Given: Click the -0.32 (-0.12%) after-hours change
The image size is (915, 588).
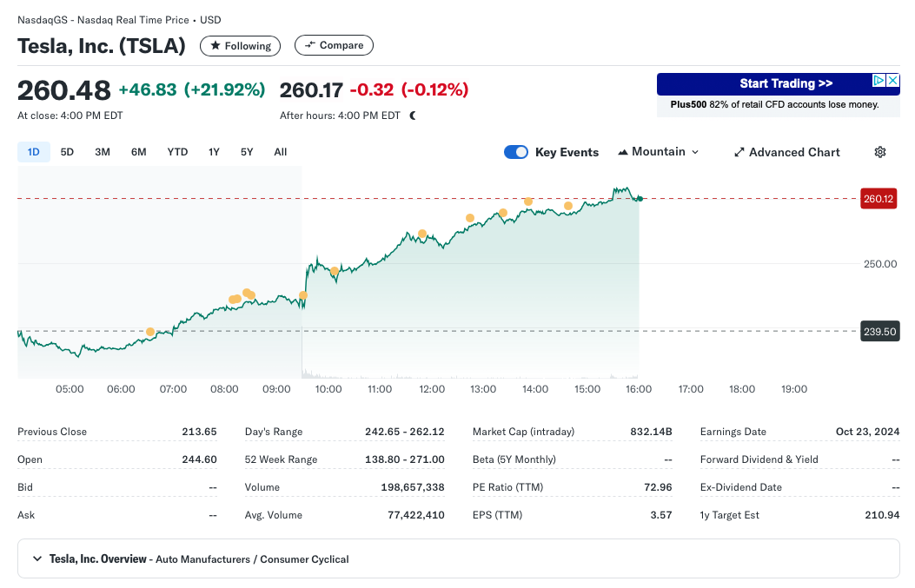Looking at the screenshot, I should pyautogui.click(x=409, y=89).
